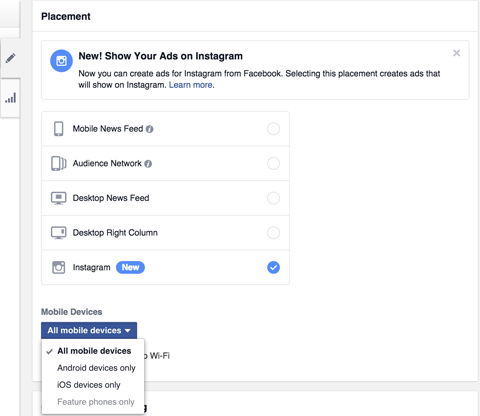The height and width of the screenshot is (416, 480).
Task: Open the bar chart stats icon
Action: [10, 98]
